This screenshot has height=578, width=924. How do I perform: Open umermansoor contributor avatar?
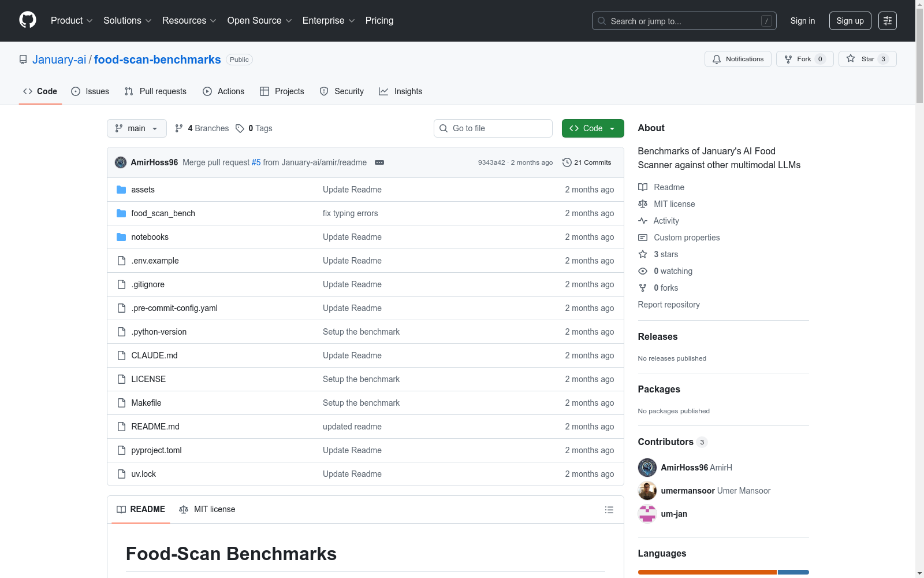(647, 491)
